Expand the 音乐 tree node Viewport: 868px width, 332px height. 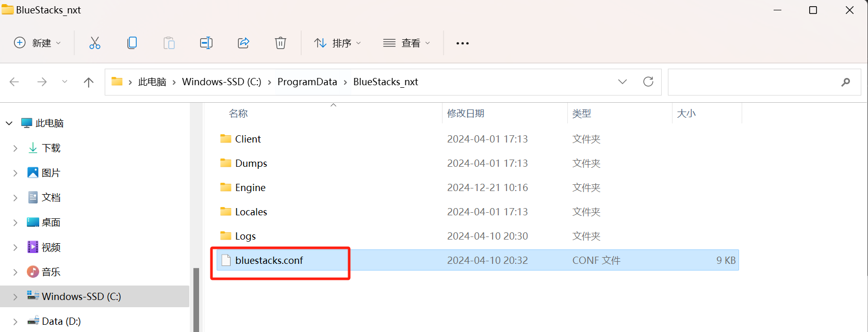pos(15,272)
